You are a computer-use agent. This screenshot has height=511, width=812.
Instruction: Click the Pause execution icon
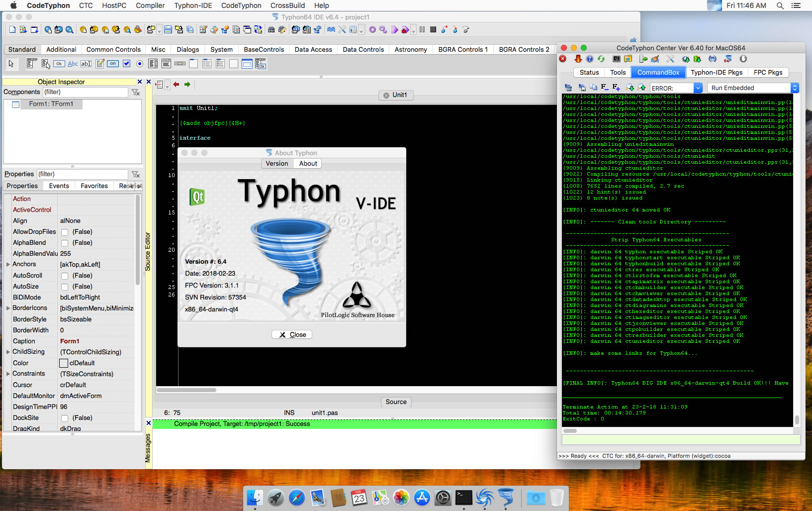422,30
